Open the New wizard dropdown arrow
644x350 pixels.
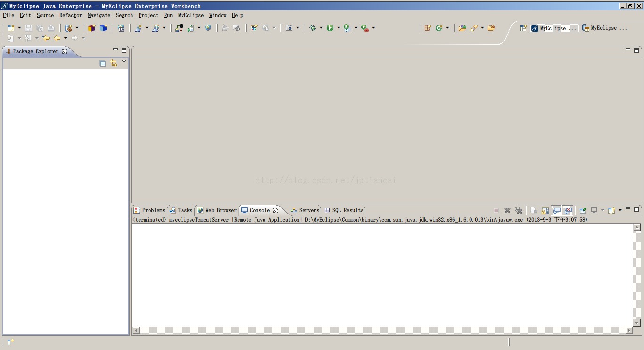point(19,28)
